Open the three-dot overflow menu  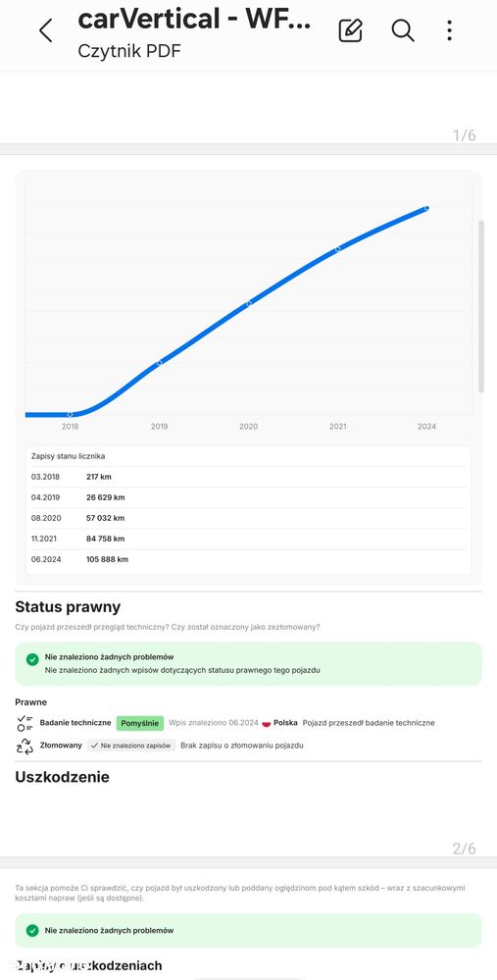[450, 30]
